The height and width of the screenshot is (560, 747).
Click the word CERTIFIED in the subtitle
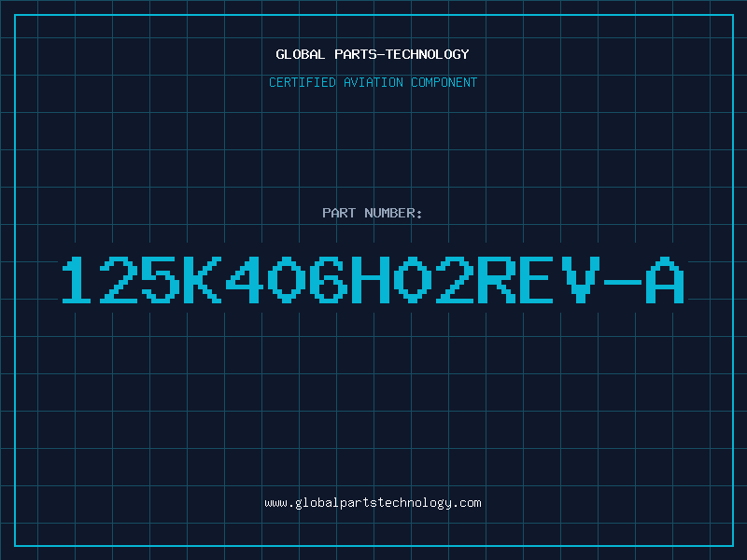(x=303, y=82)
